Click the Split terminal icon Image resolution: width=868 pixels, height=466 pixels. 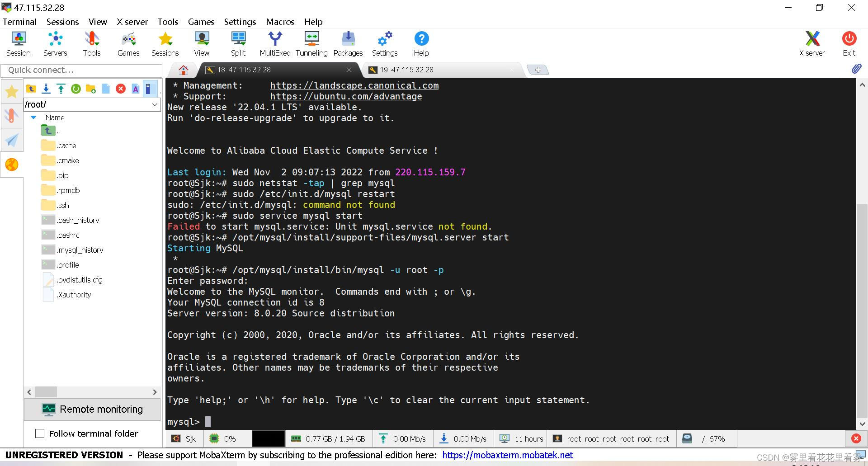tap(238, 44)
